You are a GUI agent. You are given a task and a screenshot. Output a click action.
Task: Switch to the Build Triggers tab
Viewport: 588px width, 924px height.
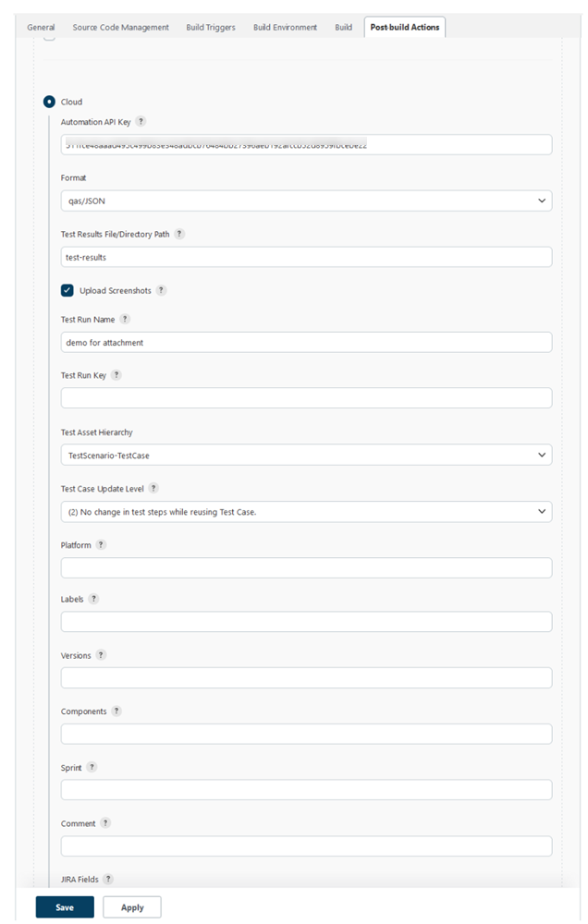[x=210, y=27]
